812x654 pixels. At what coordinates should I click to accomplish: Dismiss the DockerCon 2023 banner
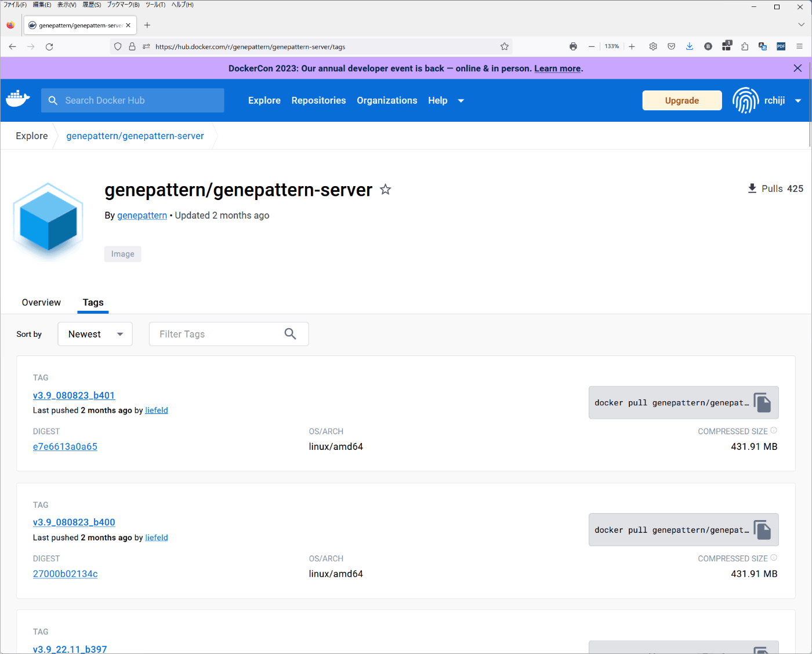(x=797, y=68)
